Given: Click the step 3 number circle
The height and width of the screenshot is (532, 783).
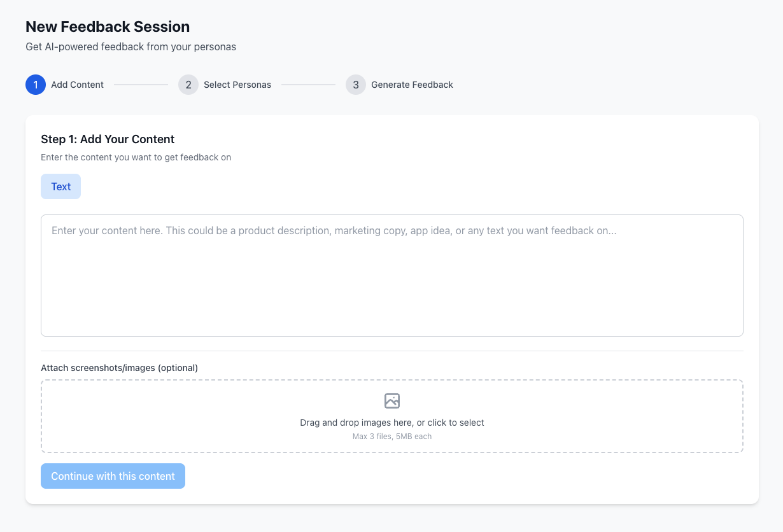Looking at the screenshot, I should point(356,85).
